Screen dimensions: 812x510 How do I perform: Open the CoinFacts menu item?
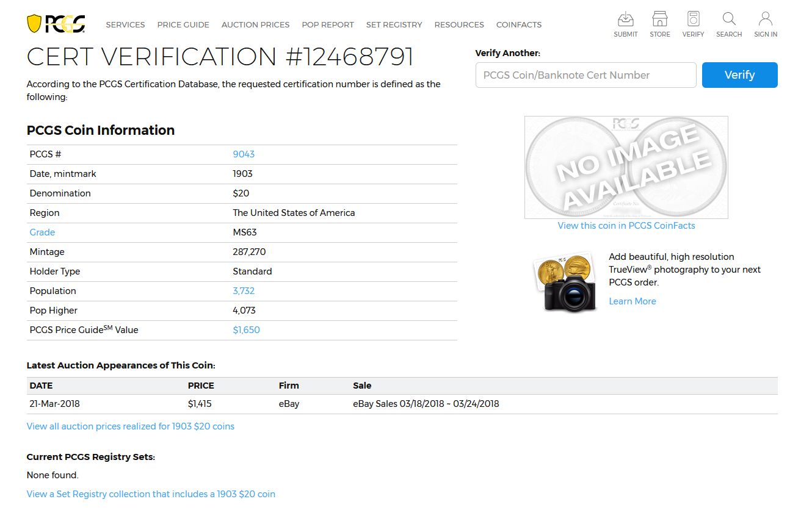pyautogui.click(x=519, y=25)
